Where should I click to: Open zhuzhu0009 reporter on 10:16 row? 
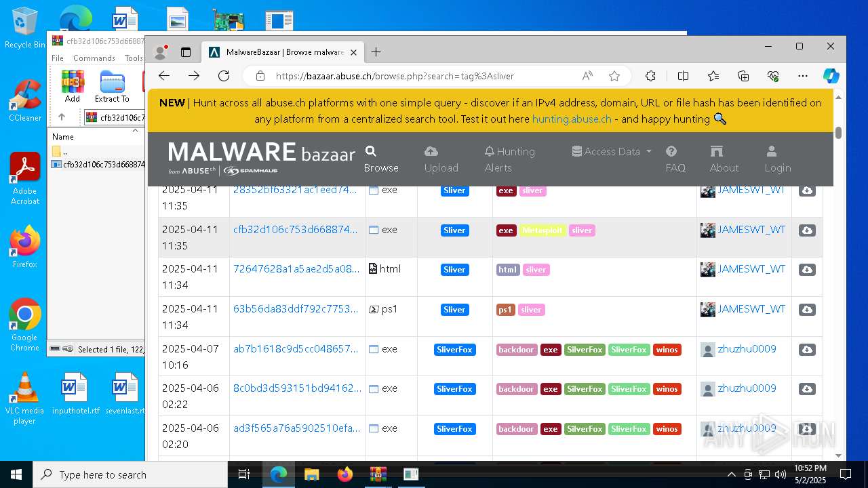(747, 349)
